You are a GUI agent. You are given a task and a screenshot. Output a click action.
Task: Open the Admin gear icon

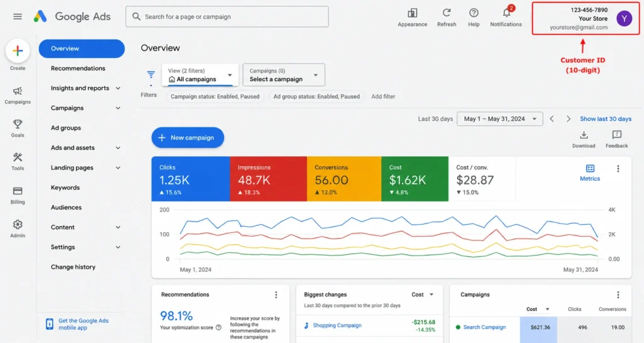pyautogui.click(x=18, y=224)
